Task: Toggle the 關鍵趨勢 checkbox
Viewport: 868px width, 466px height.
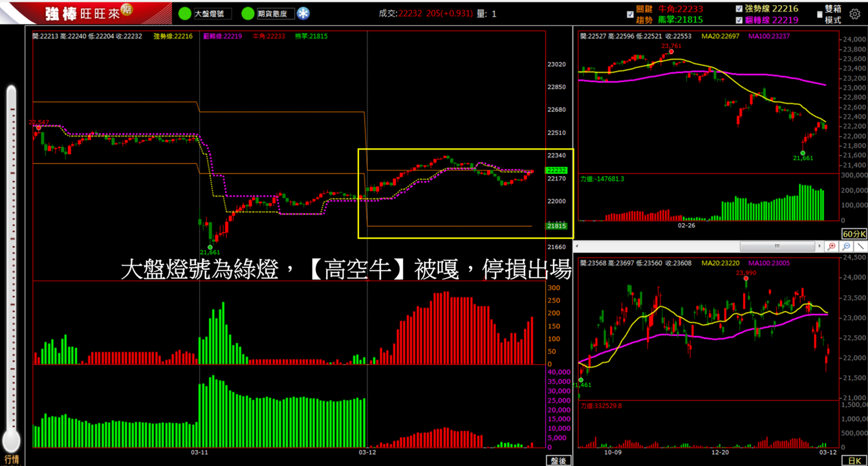Action: [631, 14]
